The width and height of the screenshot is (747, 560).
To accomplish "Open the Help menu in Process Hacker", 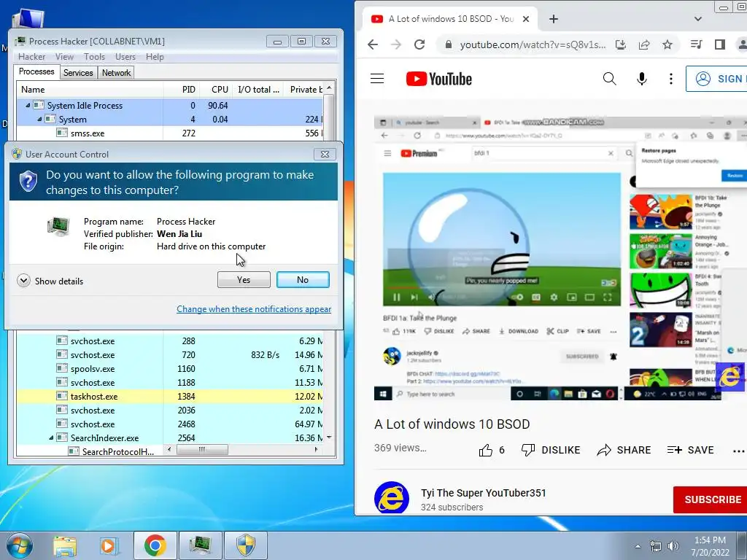I will tap(155, 57).
